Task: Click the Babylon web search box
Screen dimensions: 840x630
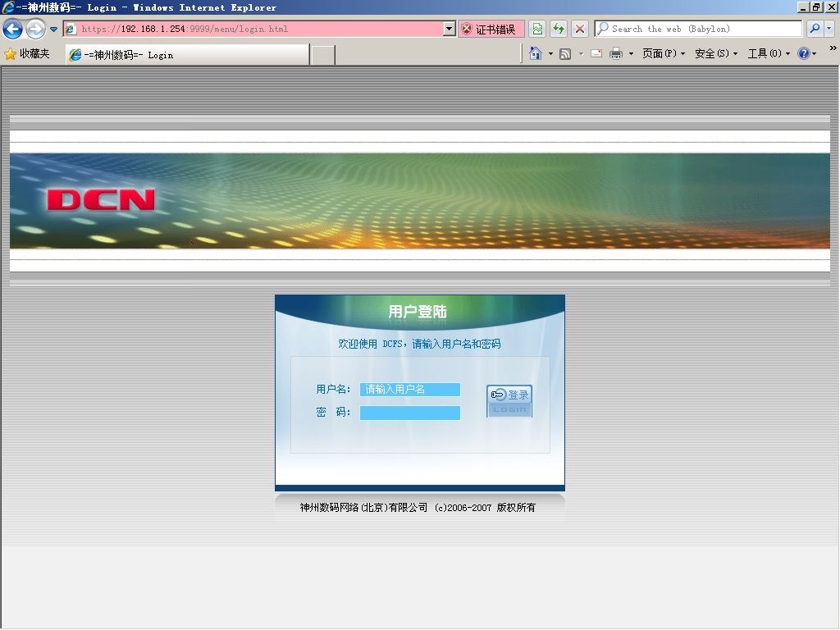Action: point(698,29)
